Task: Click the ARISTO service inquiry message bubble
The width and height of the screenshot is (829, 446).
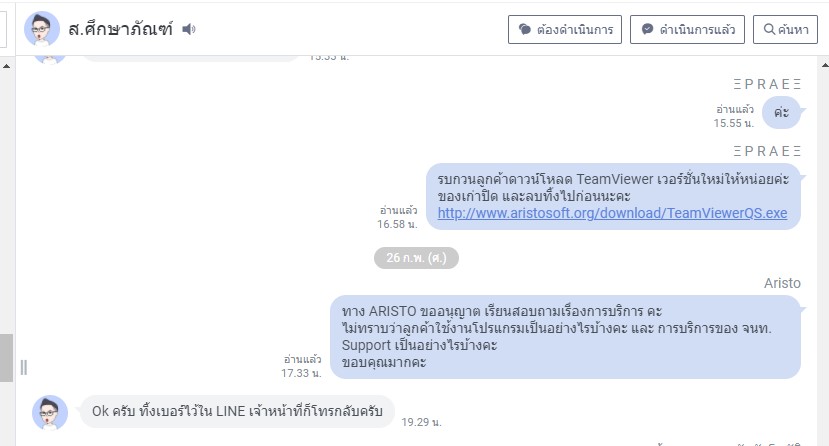Action: (565, 337)
